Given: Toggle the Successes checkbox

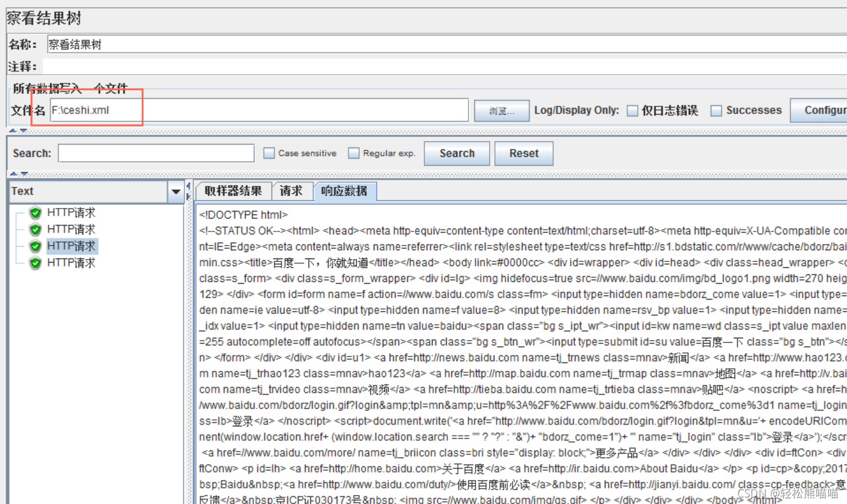Looking at the screenshot, I should coord(716,110).
